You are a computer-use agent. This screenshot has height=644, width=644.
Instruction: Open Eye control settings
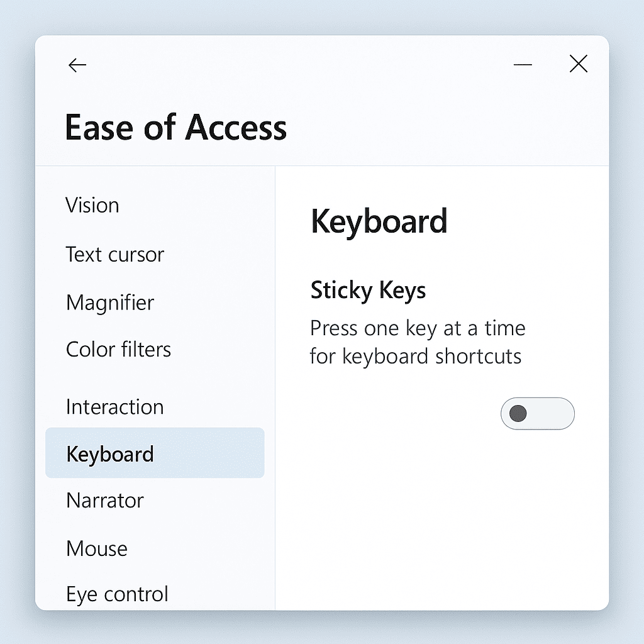(x=116, y=593)
